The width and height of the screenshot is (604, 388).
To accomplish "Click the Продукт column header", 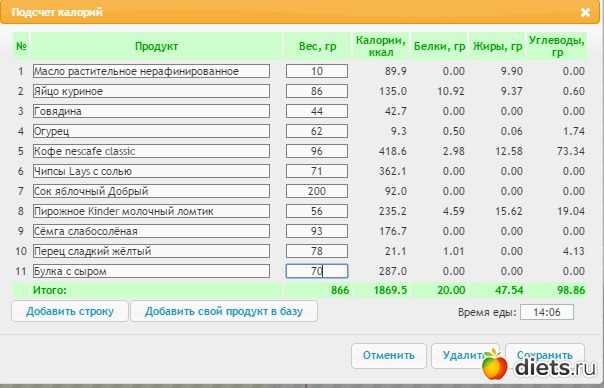I will [x=156, y=46].
